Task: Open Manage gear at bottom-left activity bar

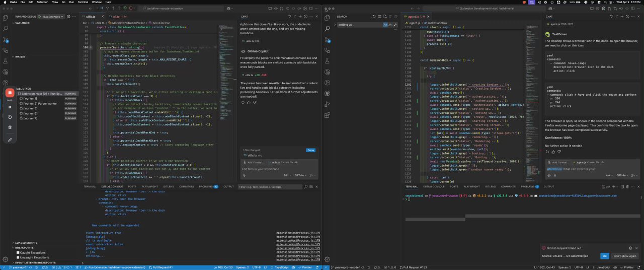Action: tap(6, 259)
